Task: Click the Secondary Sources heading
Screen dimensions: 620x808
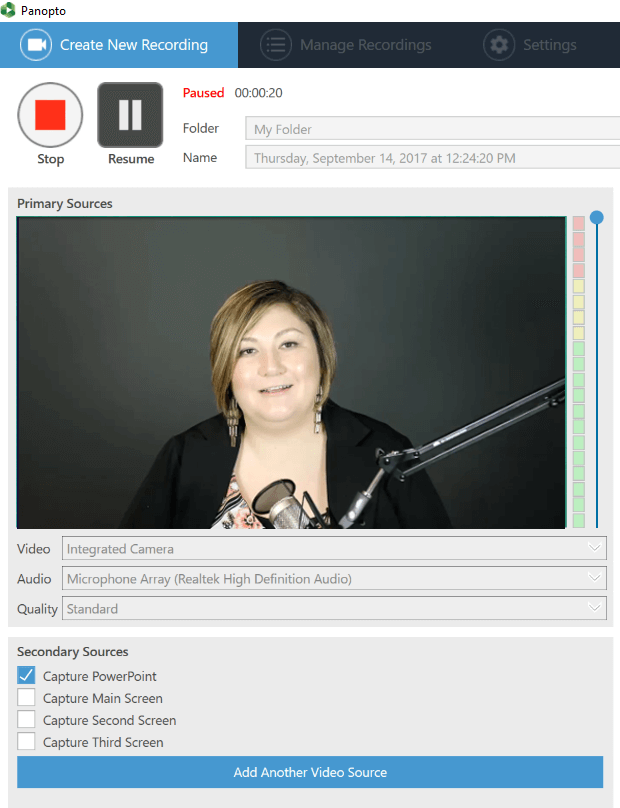Action: [x=73, y=651]
